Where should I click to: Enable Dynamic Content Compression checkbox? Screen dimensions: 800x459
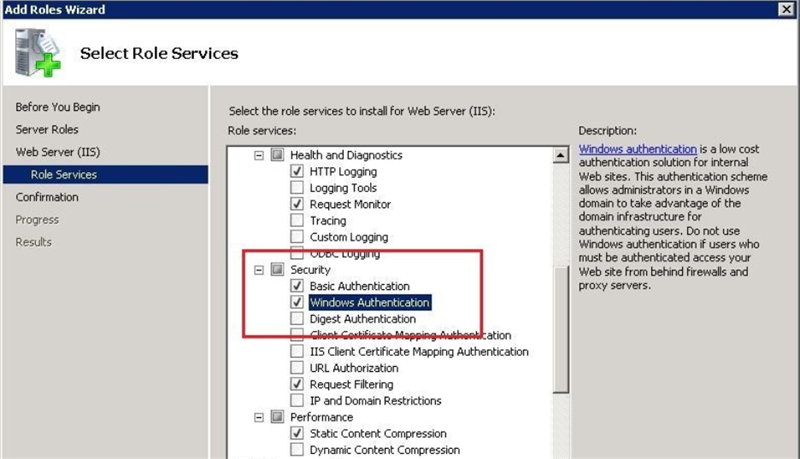click(x=297, y=450)
